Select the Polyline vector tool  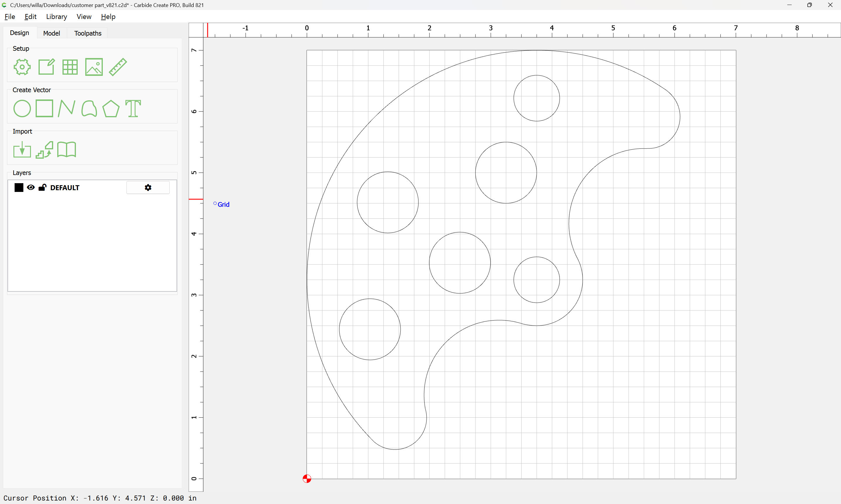coord(67,108)
